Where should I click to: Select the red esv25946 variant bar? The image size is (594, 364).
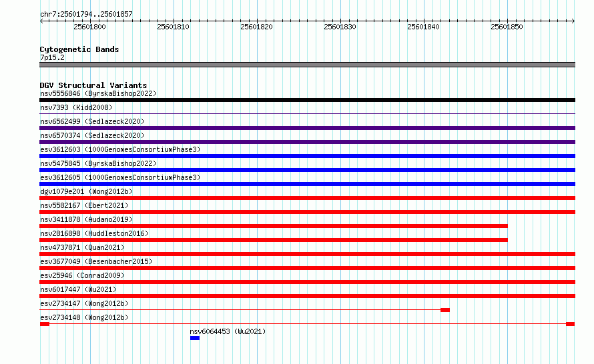(x=307, y=282)
